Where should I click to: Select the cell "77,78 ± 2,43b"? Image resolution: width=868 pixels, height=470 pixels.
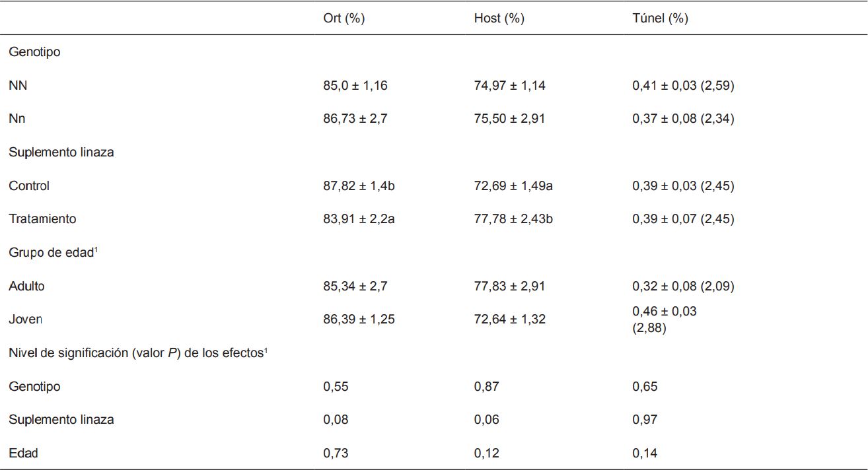pos(513,219)
